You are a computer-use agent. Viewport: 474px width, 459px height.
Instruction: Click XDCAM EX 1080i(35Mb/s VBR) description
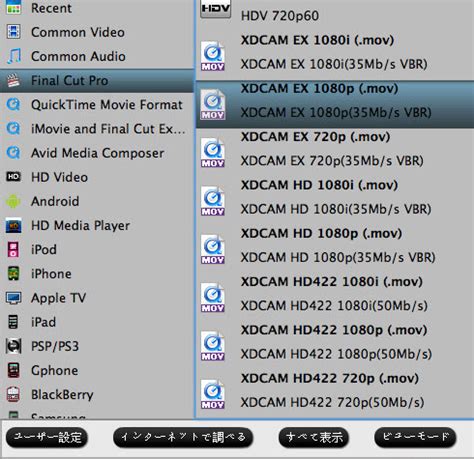(x=334, y=64)
